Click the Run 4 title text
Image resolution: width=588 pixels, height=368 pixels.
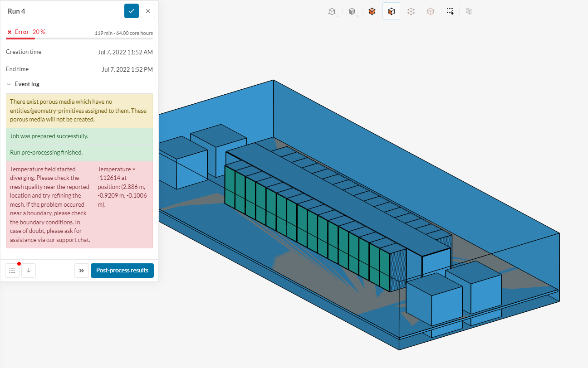[x=16, y=11]
